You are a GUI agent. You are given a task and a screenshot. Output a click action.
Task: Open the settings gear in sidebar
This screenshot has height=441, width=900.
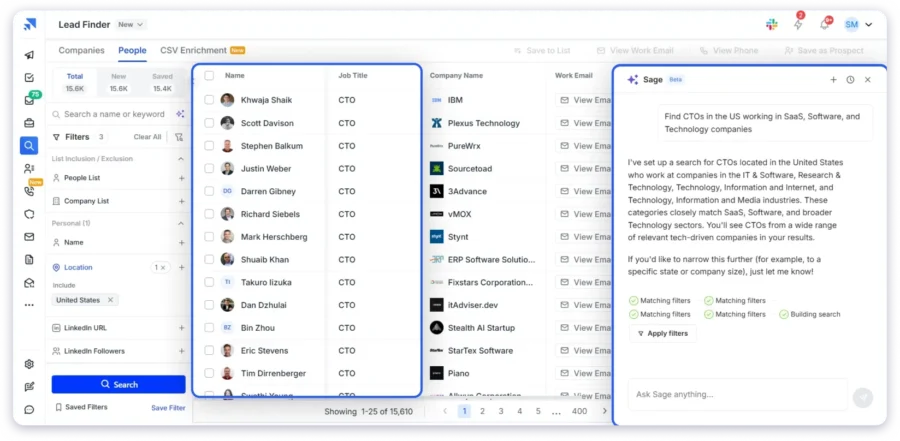pos(29,364)
